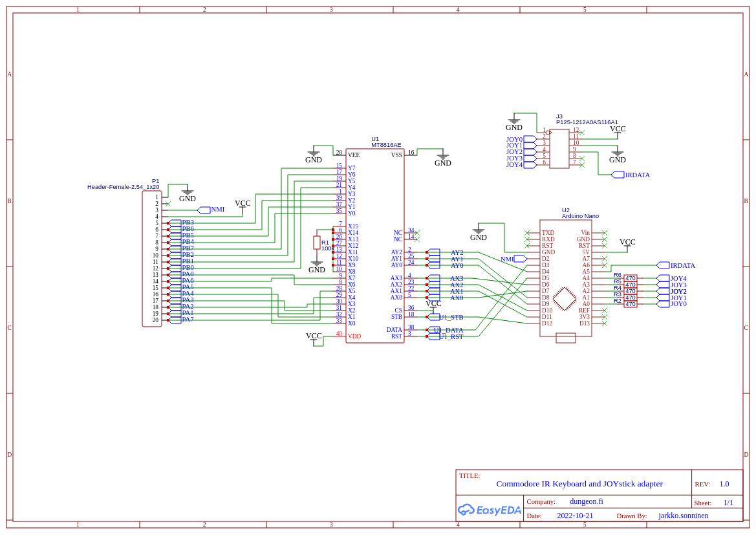The width and height of the screenshot is (756, 535).
Task: Click the NMI net flag at Arduino D2
Action: click(514, 259)
